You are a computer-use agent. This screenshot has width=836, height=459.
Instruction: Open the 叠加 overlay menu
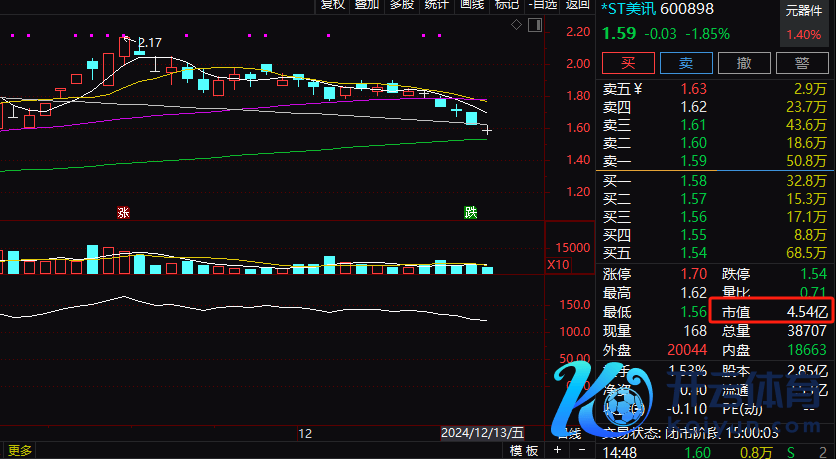point(367,5)
